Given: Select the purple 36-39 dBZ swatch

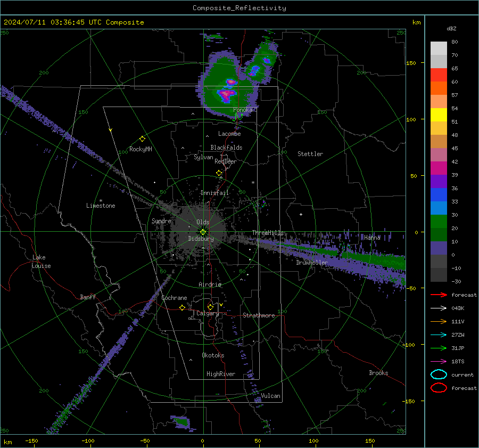Looking at the screenshot, I should tap(439, 181).
